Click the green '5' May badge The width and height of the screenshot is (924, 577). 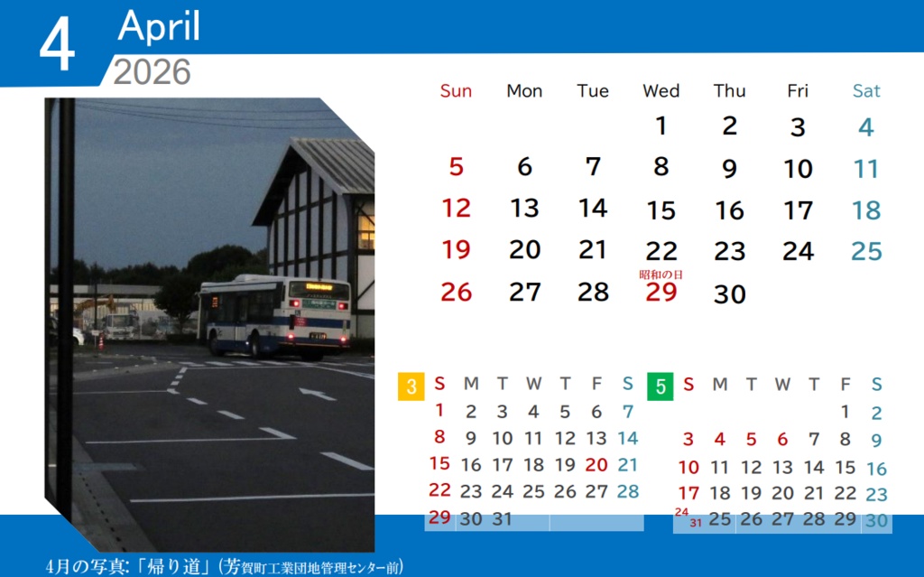pos(660,386)
